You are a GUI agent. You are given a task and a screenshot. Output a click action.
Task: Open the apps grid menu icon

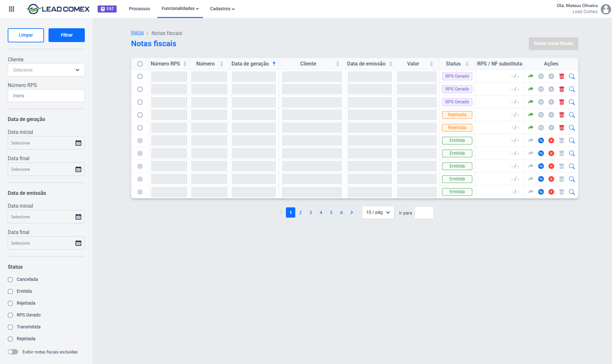[x=12, y=9]
